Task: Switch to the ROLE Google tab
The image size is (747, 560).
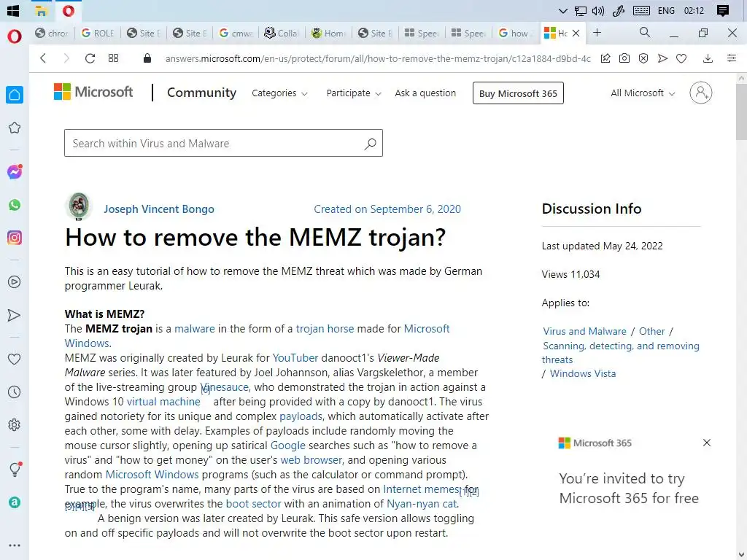Action: (x=98, y=33)
